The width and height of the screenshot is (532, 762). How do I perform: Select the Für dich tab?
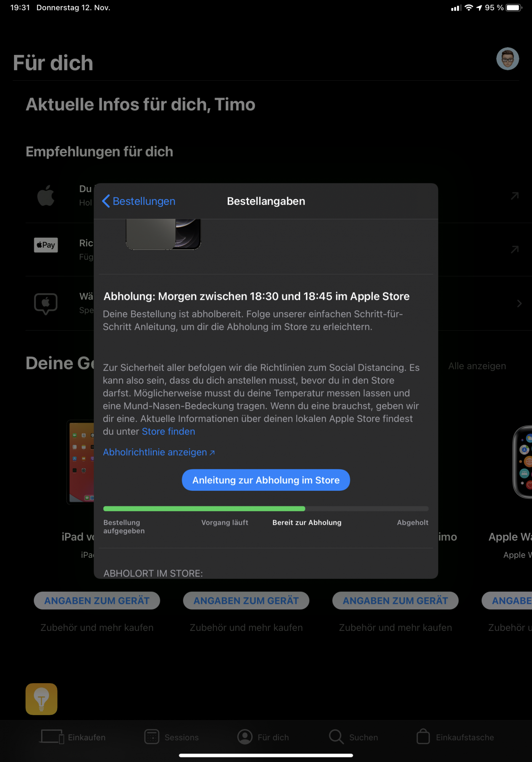(x=263, y=737)
